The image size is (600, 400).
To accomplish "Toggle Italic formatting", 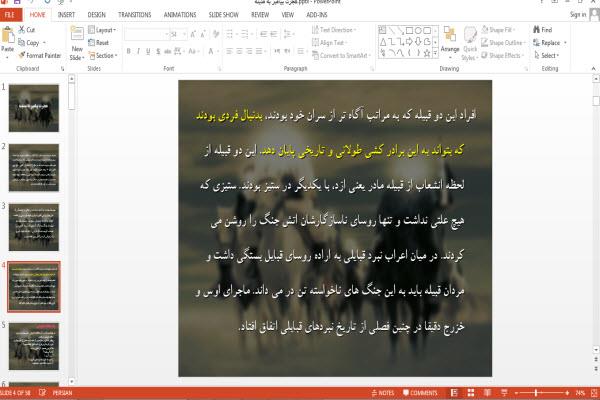I will pos(138,51).
